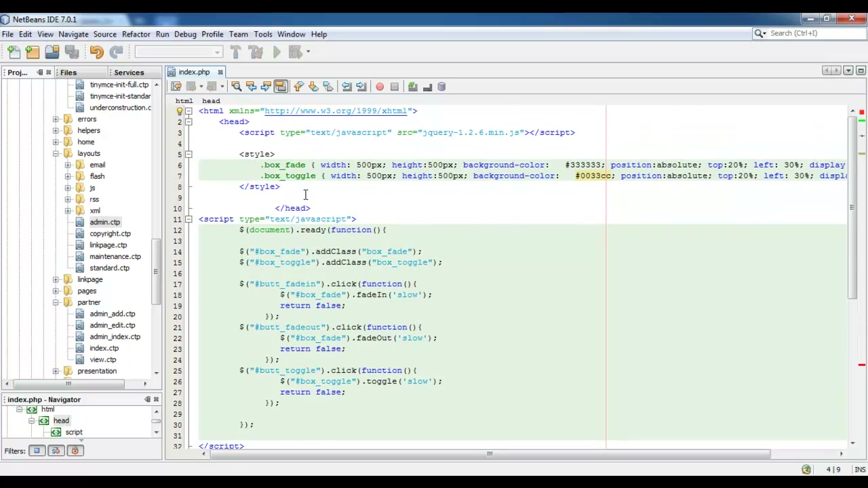Click the Open Project toolbar icon

(52, 52)
